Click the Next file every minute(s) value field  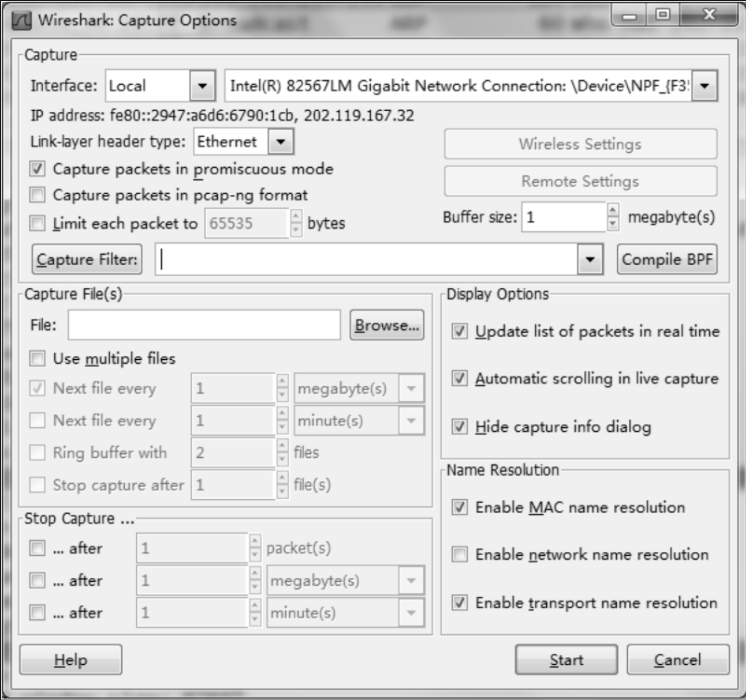coord(233,420)
